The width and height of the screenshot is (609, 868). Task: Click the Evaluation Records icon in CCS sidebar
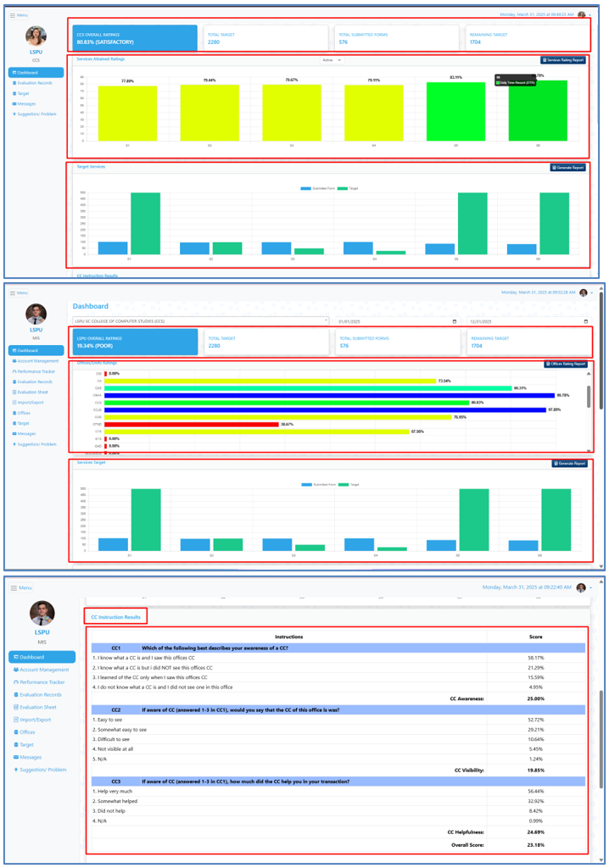14,83
